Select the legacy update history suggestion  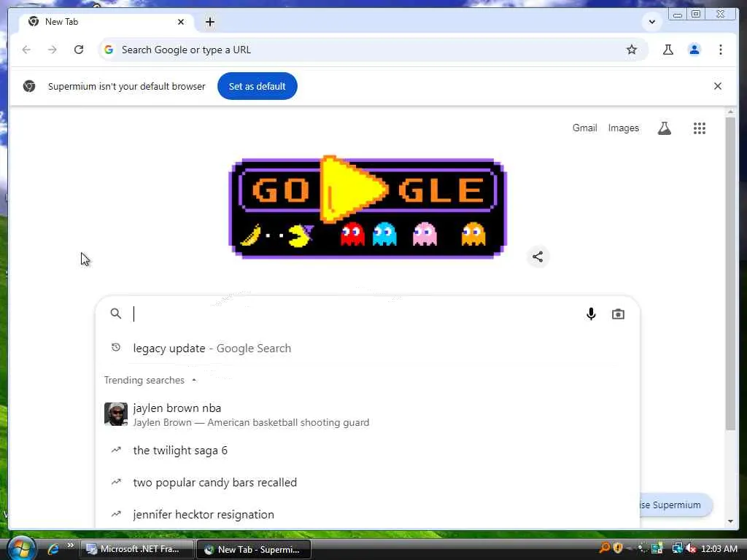[x=368, y=348]
